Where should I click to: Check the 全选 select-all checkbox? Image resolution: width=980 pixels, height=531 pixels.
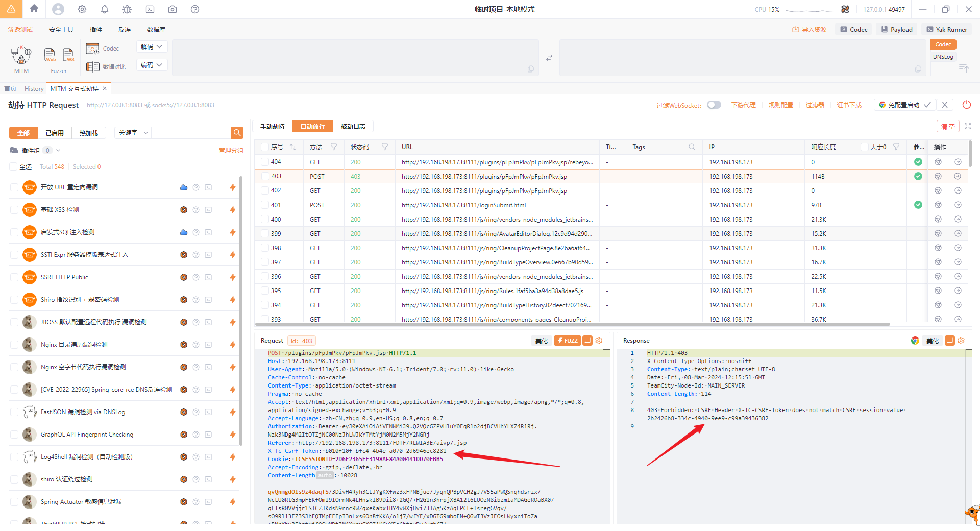(x=14, y=167)
